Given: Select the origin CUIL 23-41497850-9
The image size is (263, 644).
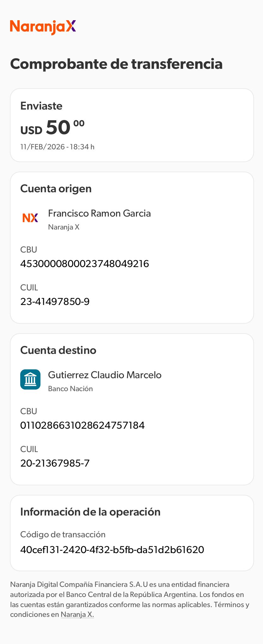Looking at the screenshot, I should point(55,301).
